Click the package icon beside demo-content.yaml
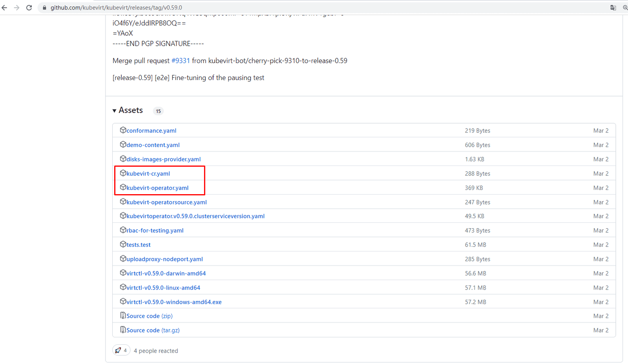The height and width of the screenshot is (364, 628). click(123, 144)
